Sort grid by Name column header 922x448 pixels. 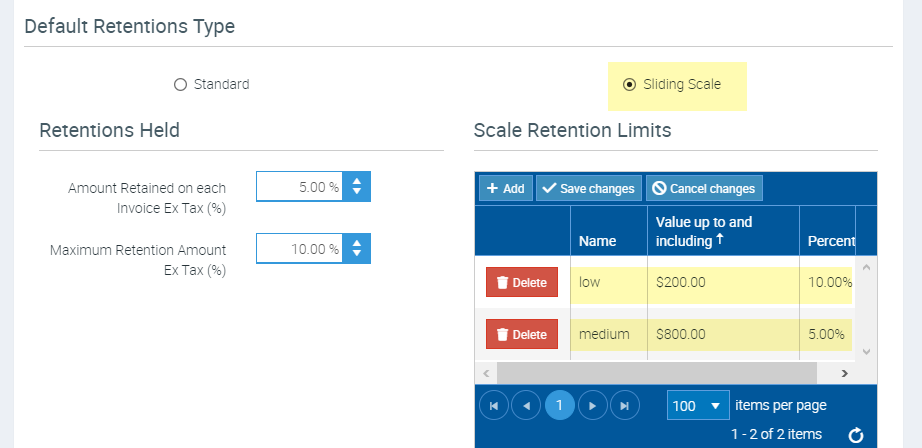(x=597, y=241)
